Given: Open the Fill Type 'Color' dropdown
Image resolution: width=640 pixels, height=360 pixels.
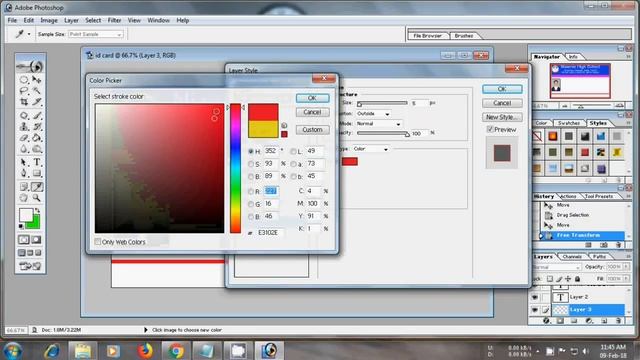Looking at the screenshot, I should 371,149.
